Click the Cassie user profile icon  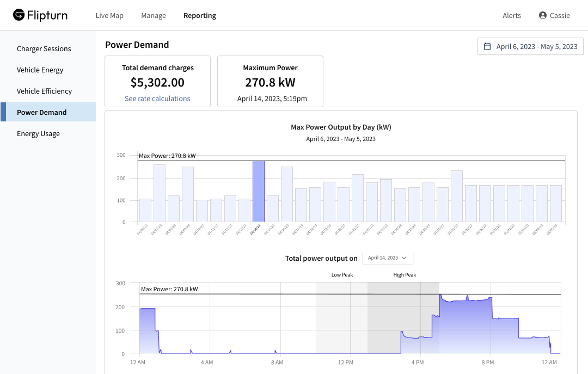coord(542,15)
